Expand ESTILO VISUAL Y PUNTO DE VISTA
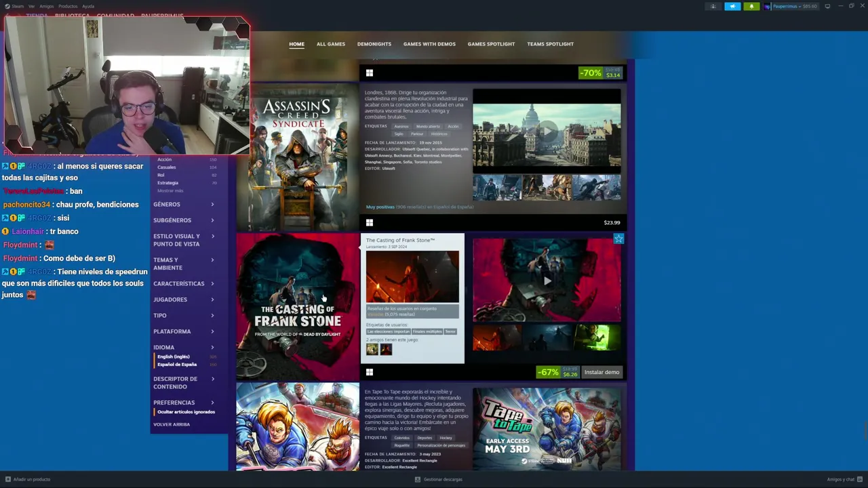 click(184, 240)
